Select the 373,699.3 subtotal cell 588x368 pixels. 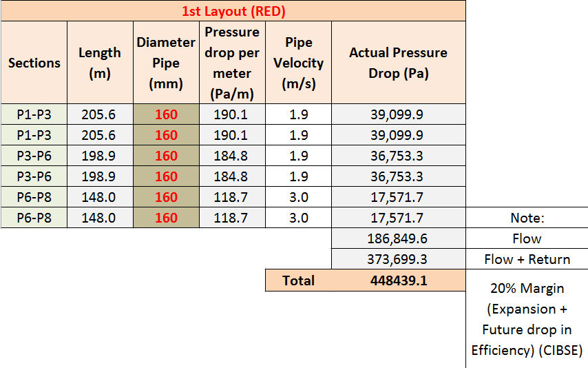pyautogui.click(x=398, y=259)
